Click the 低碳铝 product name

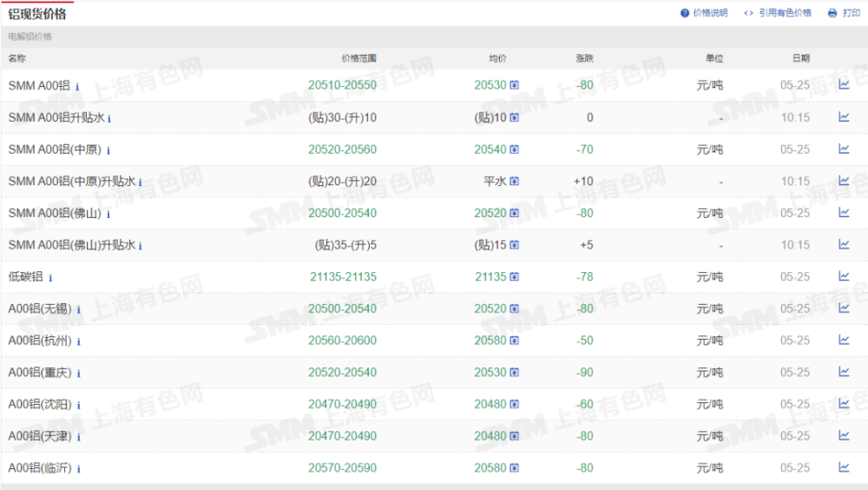25,276
